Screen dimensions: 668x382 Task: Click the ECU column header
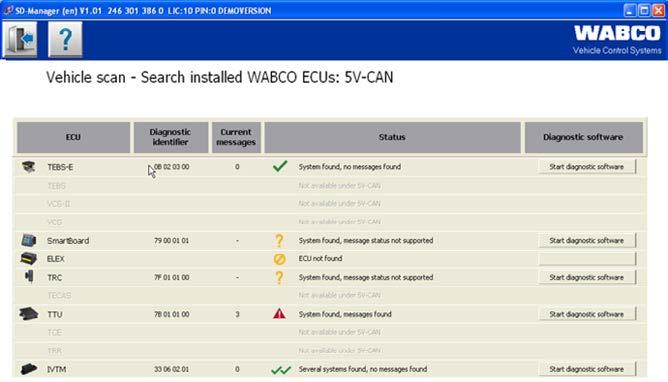73,137
